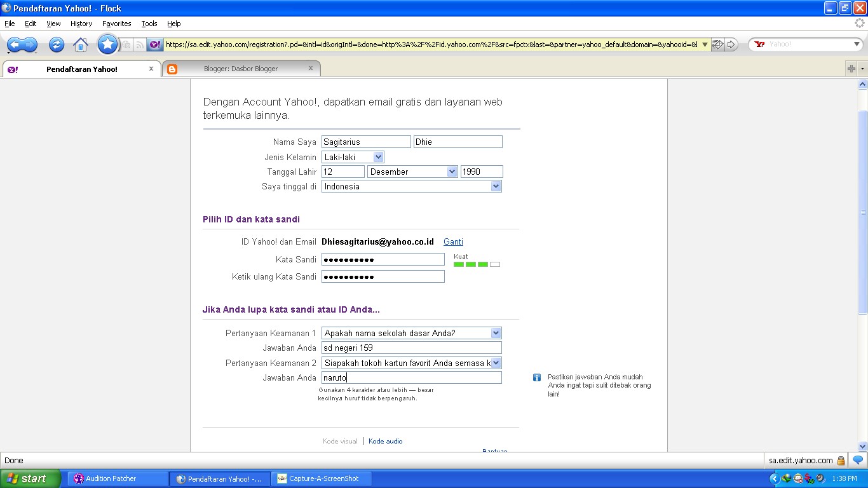The height and width of the screenshot is (488, 868).
Task: Go to the home page icon
Action: (x=81, y=44)
